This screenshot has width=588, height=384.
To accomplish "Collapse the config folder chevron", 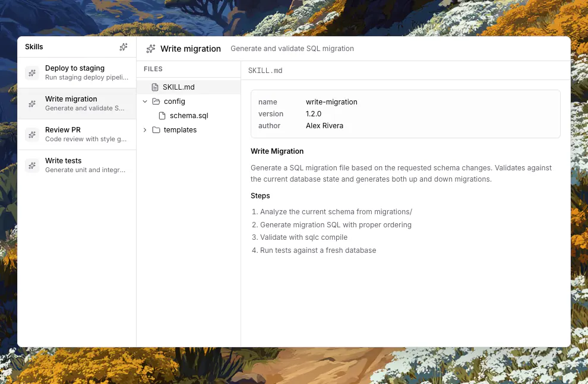I will coord(145,101).
